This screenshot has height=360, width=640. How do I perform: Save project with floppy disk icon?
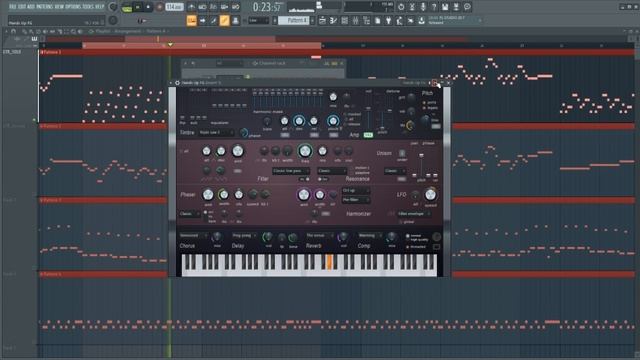(x=445, y=7)
